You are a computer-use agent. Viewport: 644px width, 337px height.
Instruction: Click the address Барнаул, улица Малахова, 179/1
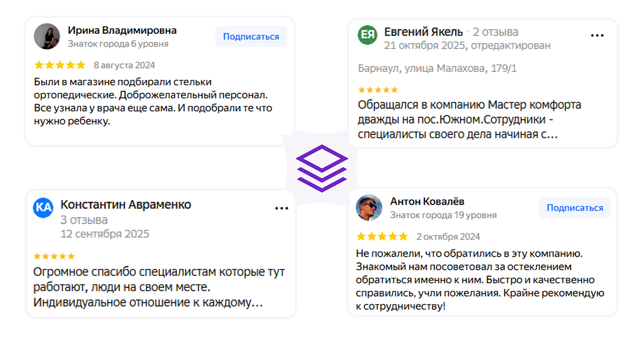pos(437,68)
